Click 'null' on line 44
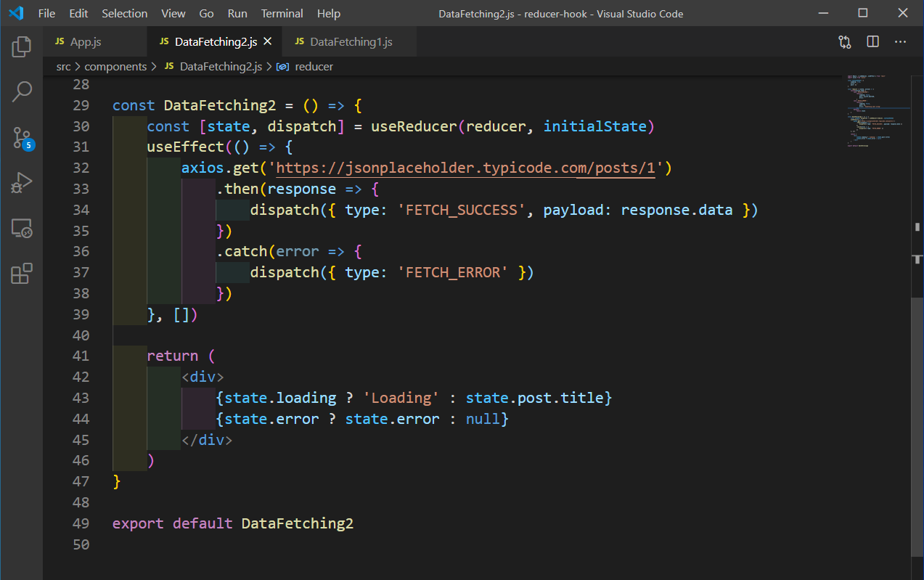Viewport: 924px width, 580px height. point(483,420)
